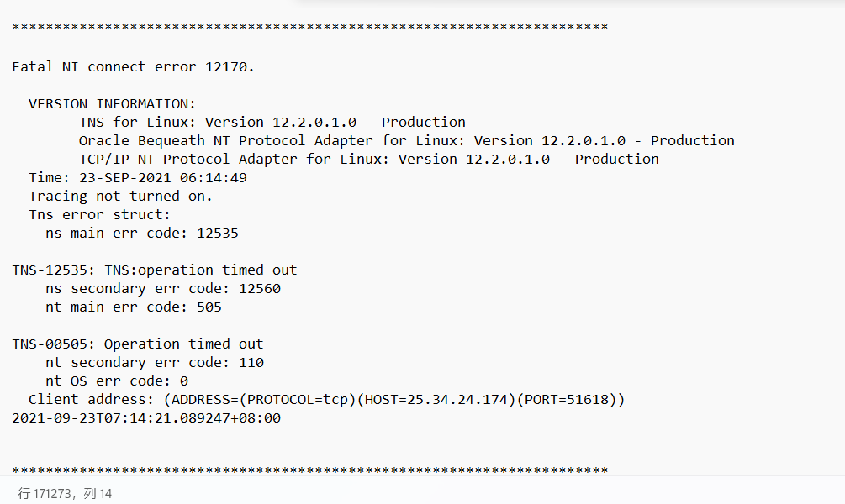Click the "Fatal NI connect error 12170" line
Screen dimensions: 845x504
pyautogui.click(x=133, y=66)
